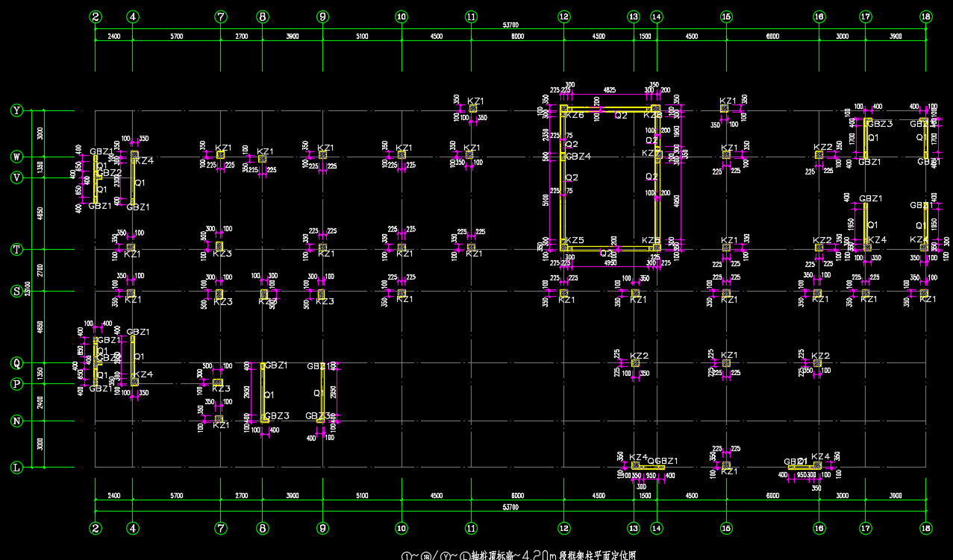The image size is (953, 560).
Task: Select the L axis bubble on the left
Action: (16, 468)
